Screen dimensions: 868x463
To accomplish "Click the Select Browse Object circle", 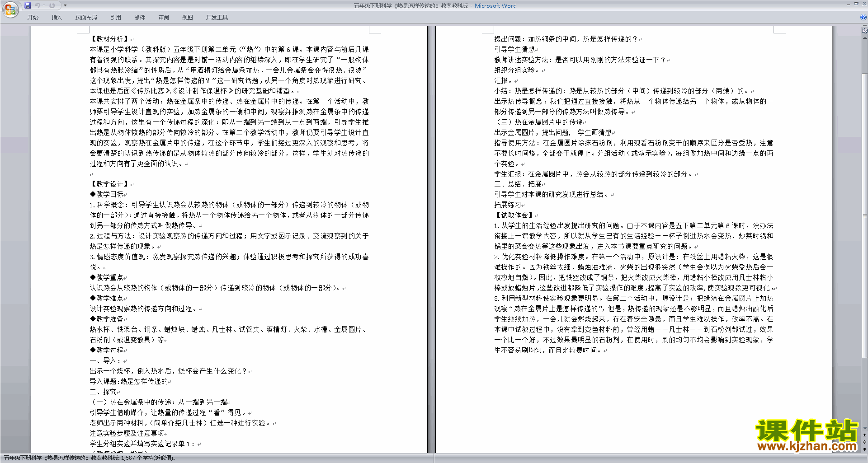I will 864,442.
